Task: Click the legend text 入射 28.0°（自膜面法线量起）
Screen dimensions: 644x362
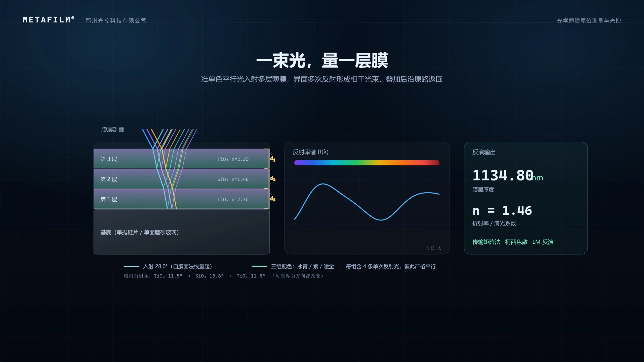Action: [178, 266]
